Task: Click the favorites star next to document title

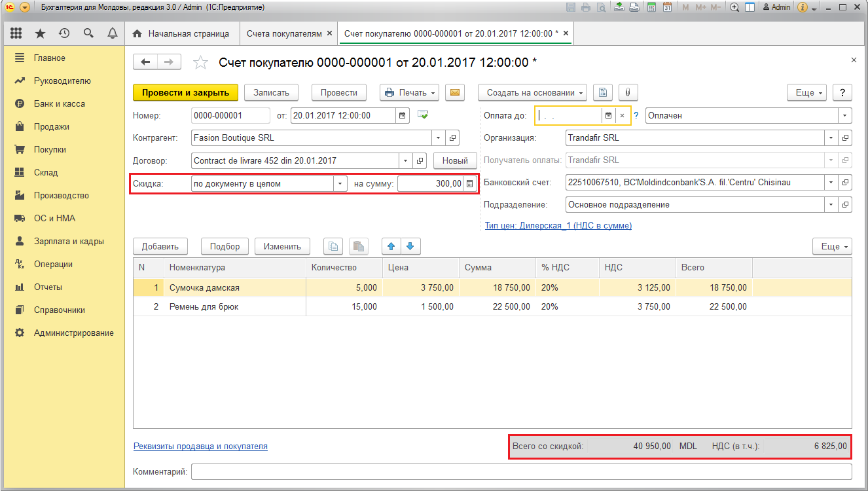Action: [201, 62]
